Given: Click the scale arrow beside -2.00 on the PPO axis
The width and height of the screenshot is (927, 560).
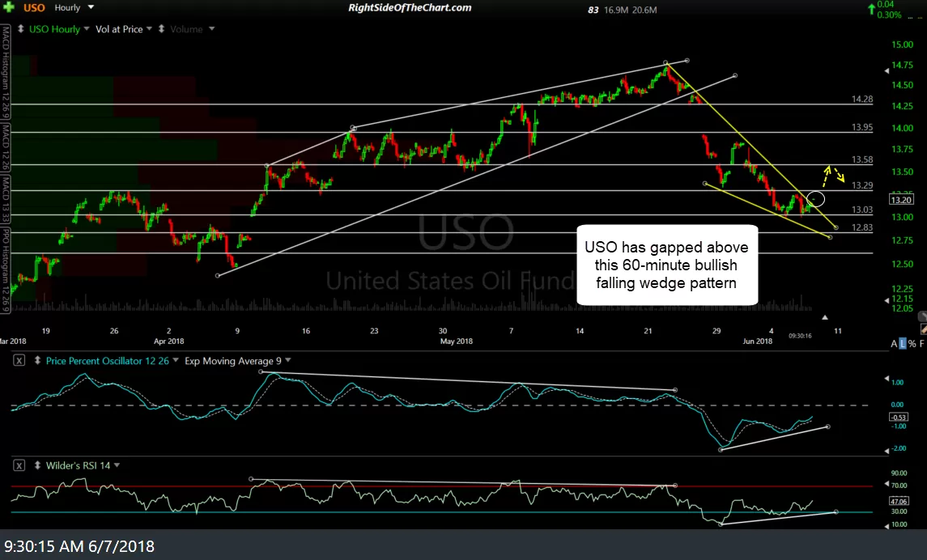Looking at the screenshot, I should (x=887, y=451).
